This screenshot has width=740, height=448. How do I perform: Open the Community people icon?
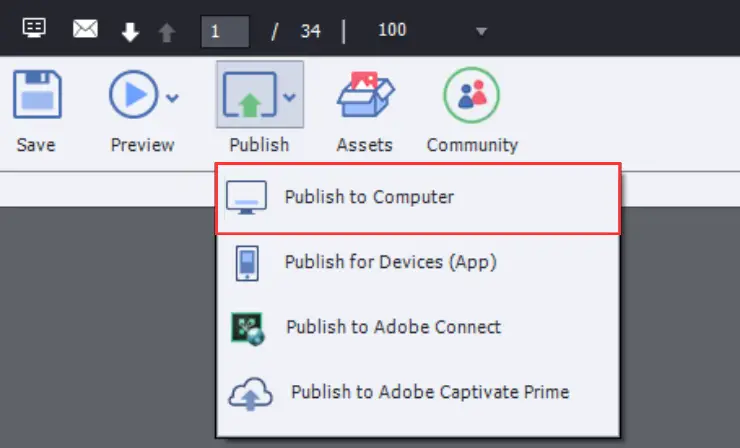pos(471,95)
